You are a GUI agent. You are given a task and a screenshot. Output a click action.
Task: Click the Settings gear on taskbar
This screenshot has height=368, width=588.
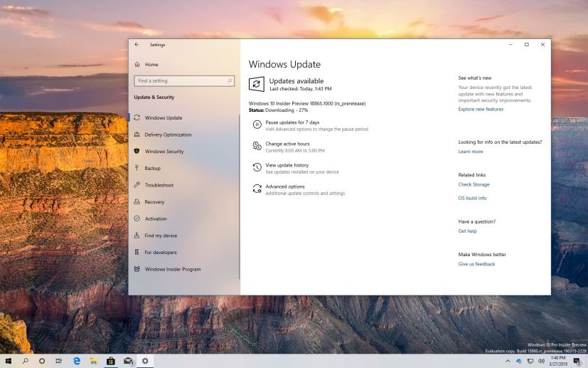(145, 362)
